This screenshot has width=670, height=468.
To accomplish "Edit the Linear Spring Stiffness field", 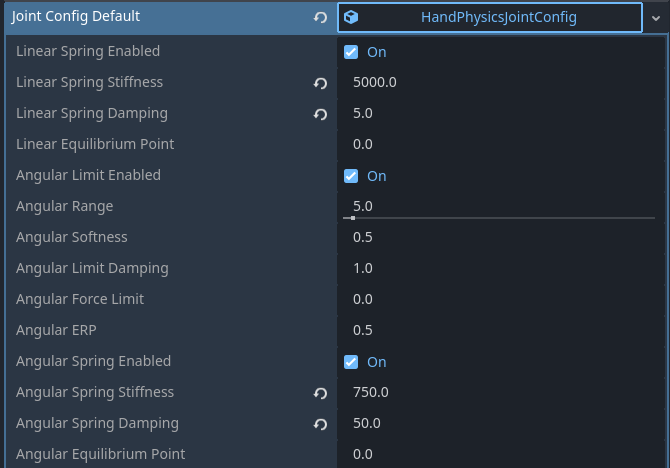I will [500, 83].
